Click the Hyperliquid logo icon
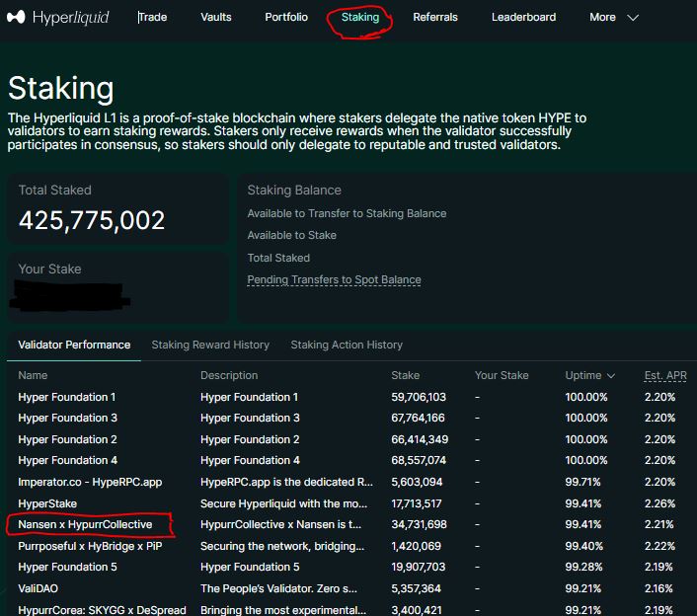Screen dimensions: 697x616 16,18
